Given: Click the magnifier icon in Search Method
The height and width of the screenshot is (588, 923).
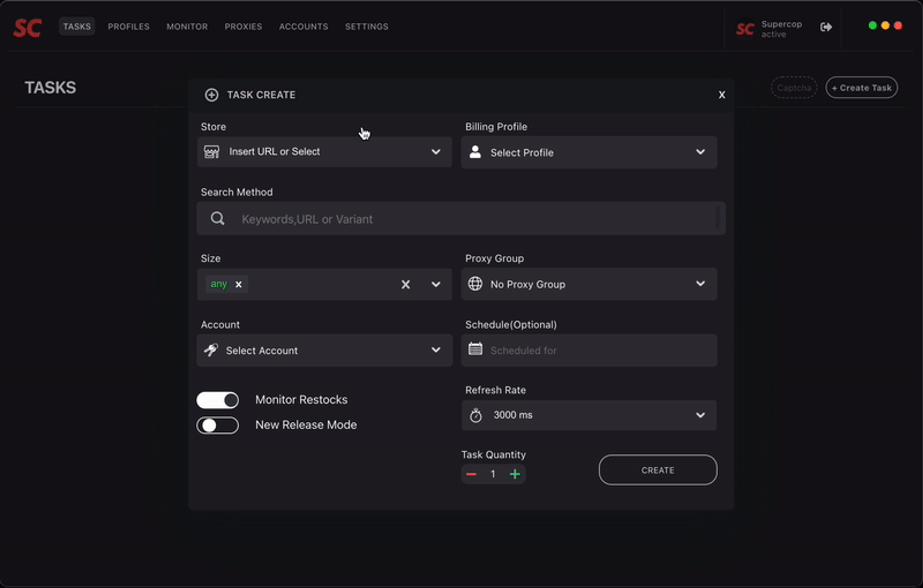Looking at the screenshot, I should [217, 219].
